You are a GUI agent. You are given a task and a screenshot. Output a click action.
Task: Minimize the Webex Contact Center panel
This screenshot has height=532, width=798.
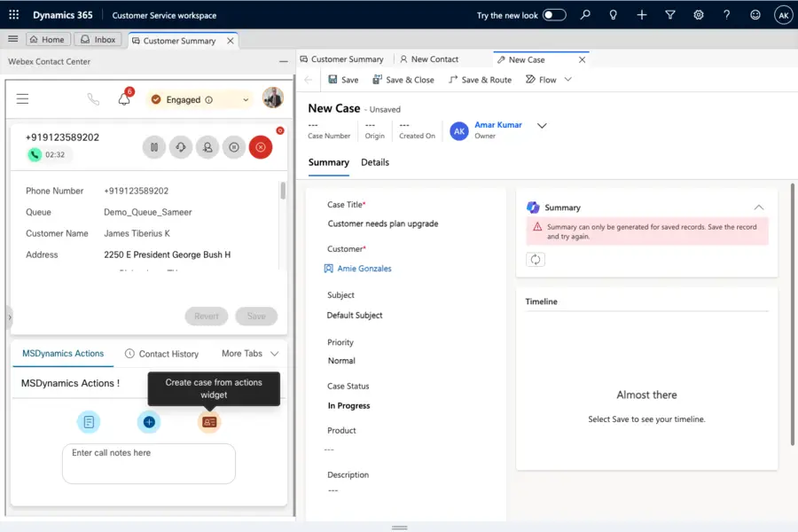point(284,61)
